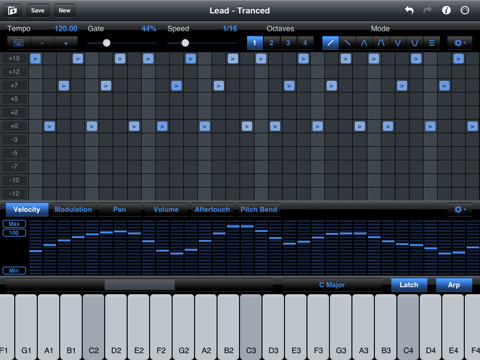Redo the undone edit

click(427, 10)
